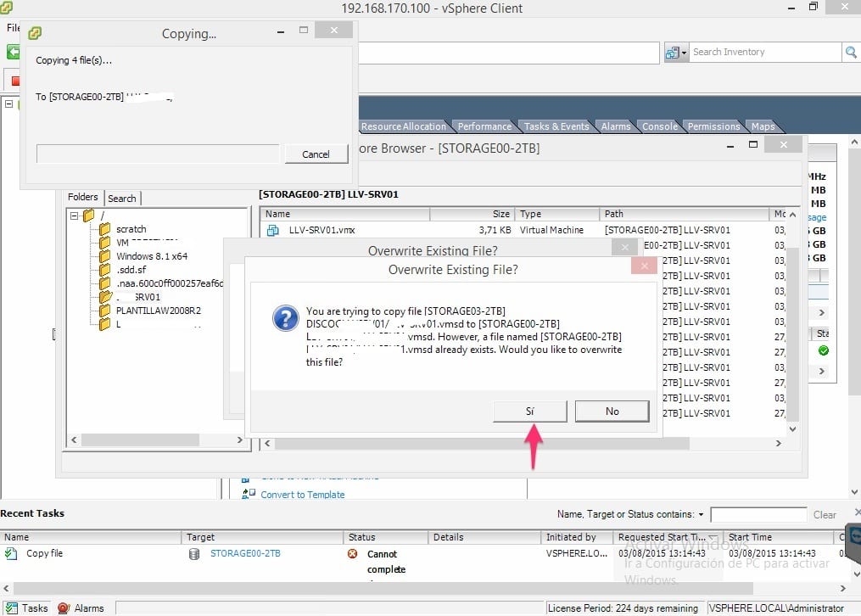Click the inventory navigation icon beside search box
The image size is (861, 616).
click(674, 52)
